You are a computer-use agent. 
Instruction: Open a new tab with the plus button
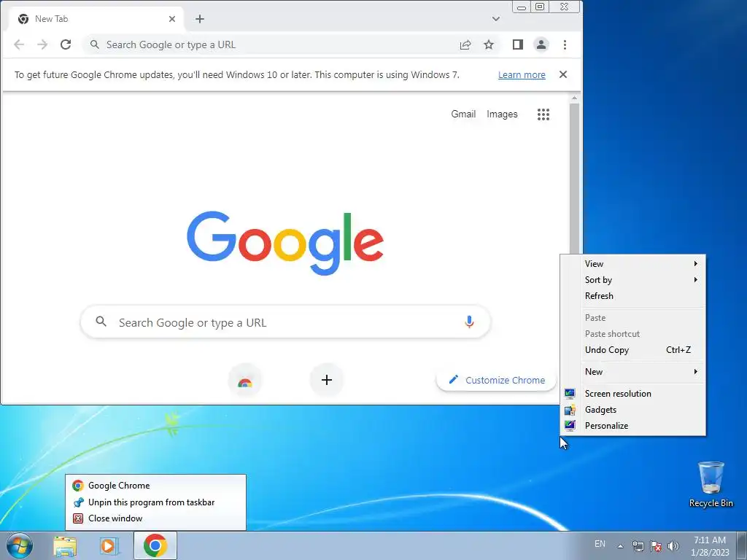(200, 19)
